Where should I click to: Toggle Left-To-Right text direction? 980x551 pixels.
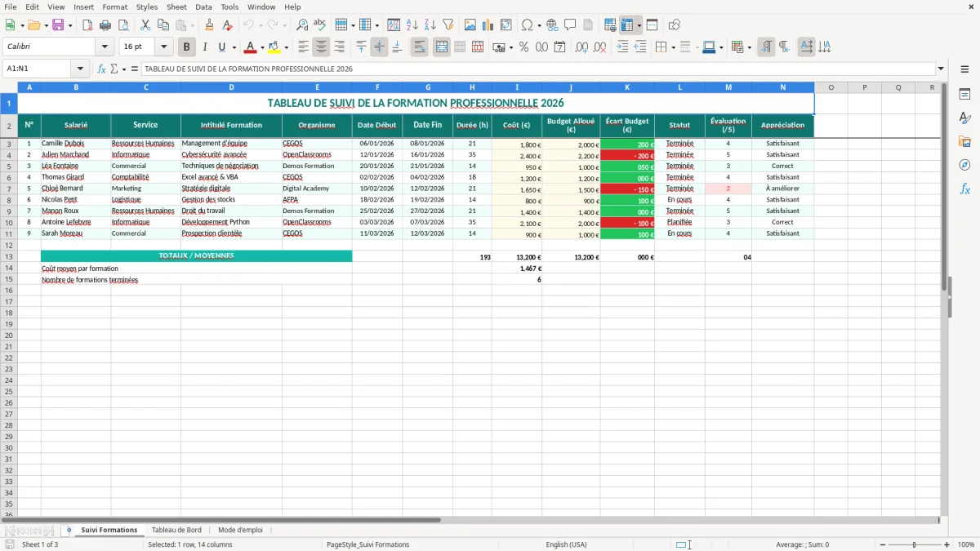click(766, 47)
